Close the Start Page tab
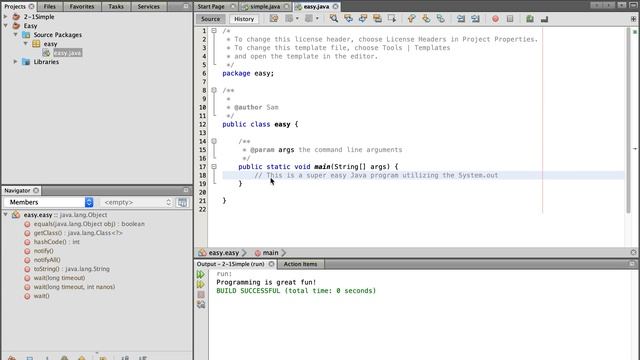 233,7
